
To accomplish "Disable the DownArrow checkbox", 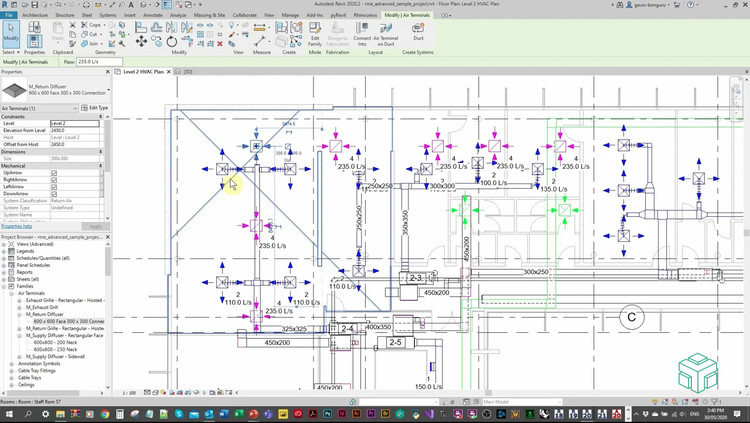I will click(x=54, y=194).
